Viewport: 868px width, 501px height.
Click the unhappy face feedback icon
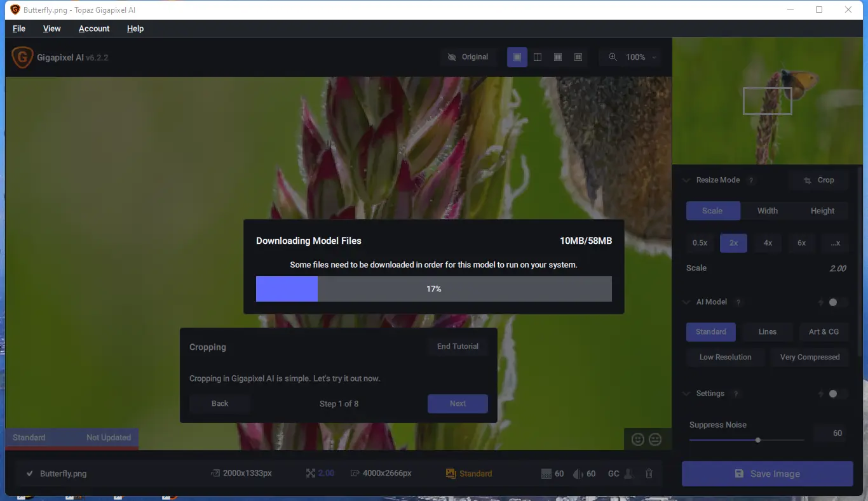click(x=655, y=439)
